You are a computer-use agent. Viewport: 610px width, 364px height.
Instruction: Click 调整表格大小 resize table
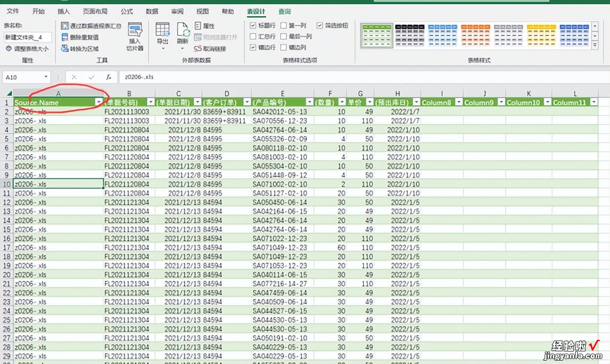27,49
